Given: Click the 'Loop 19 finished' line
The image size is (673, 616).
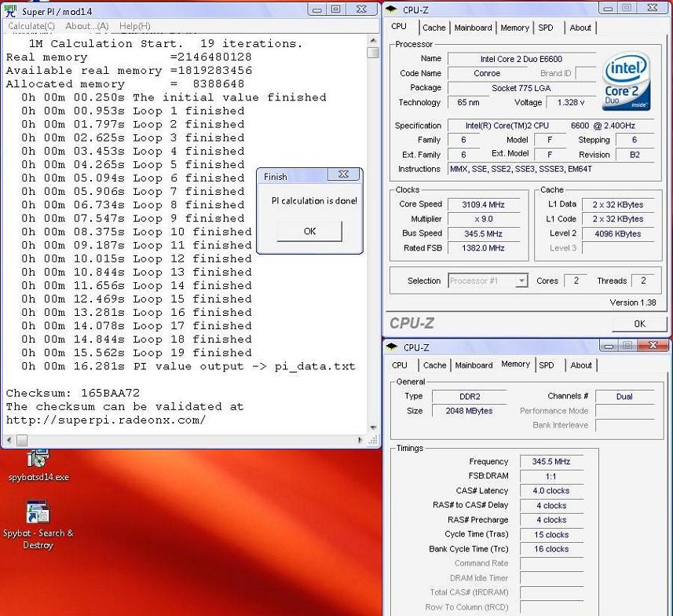Looking at the screenshot, I should [137, 353].
